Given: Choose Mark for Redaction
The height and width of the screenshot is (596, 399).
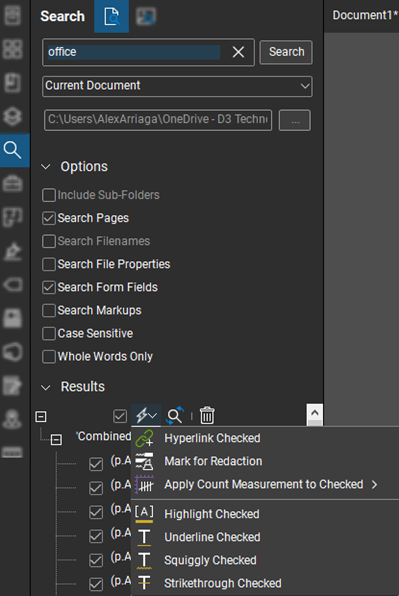Looking at the screenshot, I should [265, 461].
